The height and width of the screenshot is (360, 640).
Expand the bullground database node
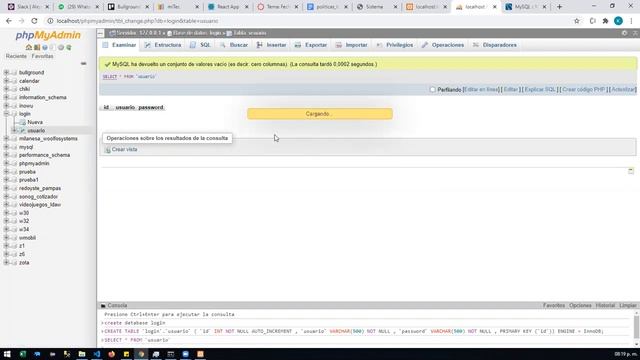6,72
